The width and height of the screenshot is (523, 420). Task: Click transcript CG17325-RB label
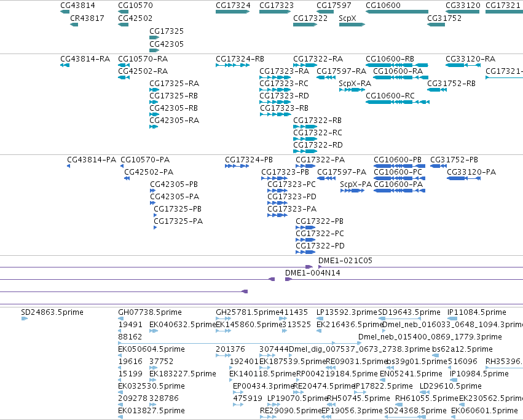[x=173, y=96]
